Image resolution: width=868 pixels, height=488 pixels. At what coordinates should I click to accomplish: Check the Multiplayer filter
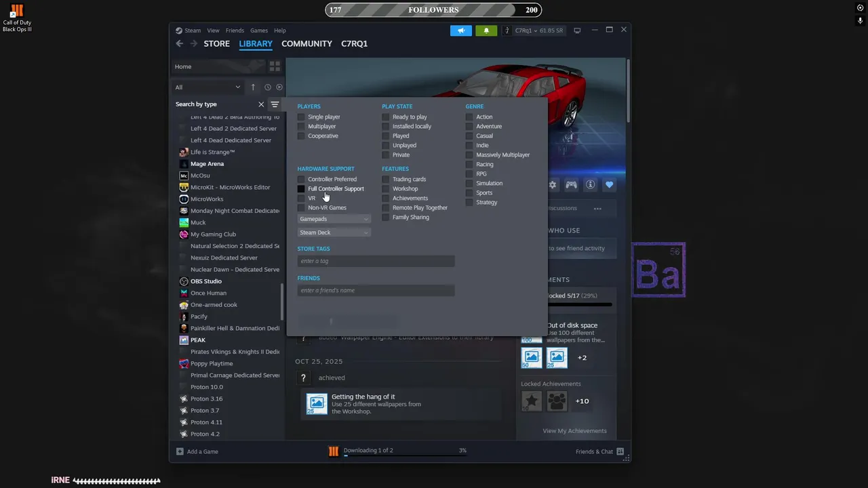point(301,126)
